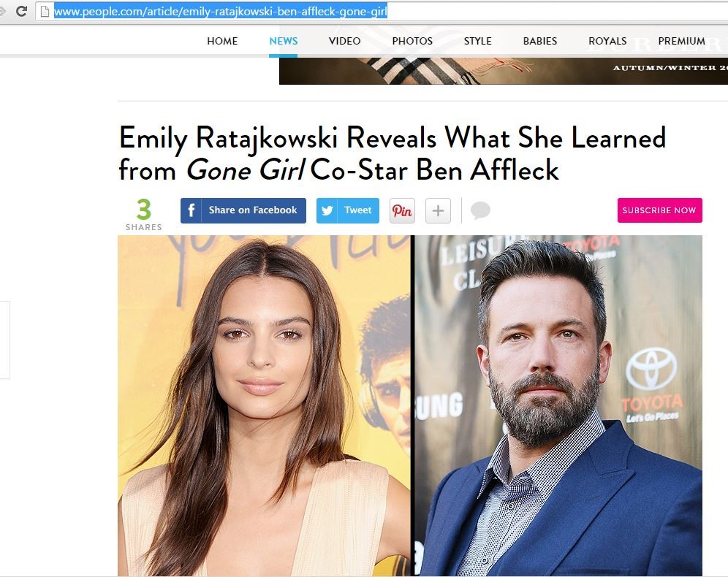Open the PHOTOS section
This screenshot has height=577, width=728.
coord(412,41)
